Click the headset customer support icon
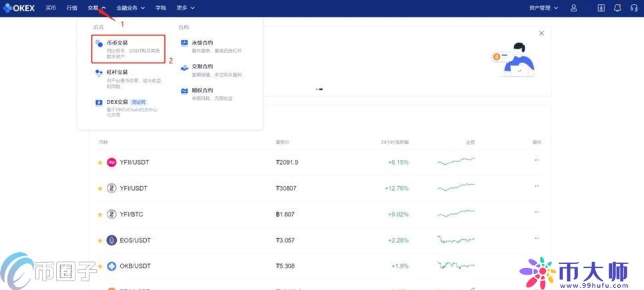 pos(633,8)
